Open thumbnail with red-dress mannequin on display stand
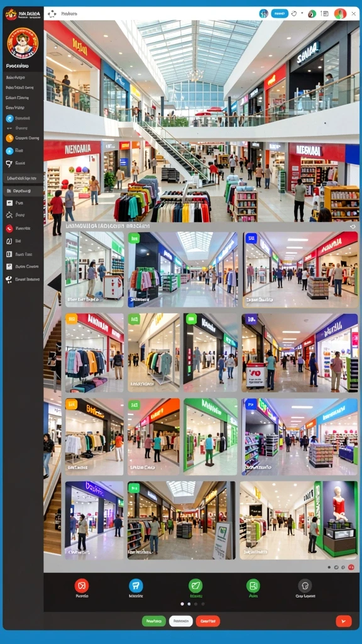 point(299,520)
